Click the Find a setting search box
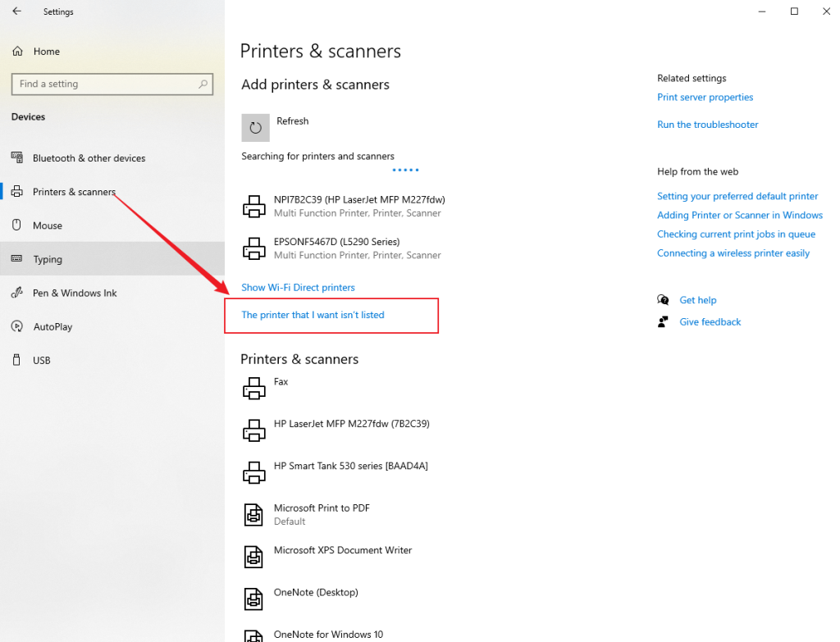 (112, 84)
